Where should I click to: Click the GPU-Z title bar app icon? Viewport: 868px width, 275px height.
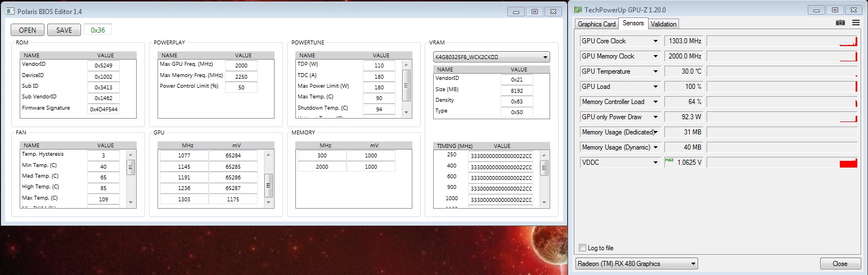pos(578,10)
